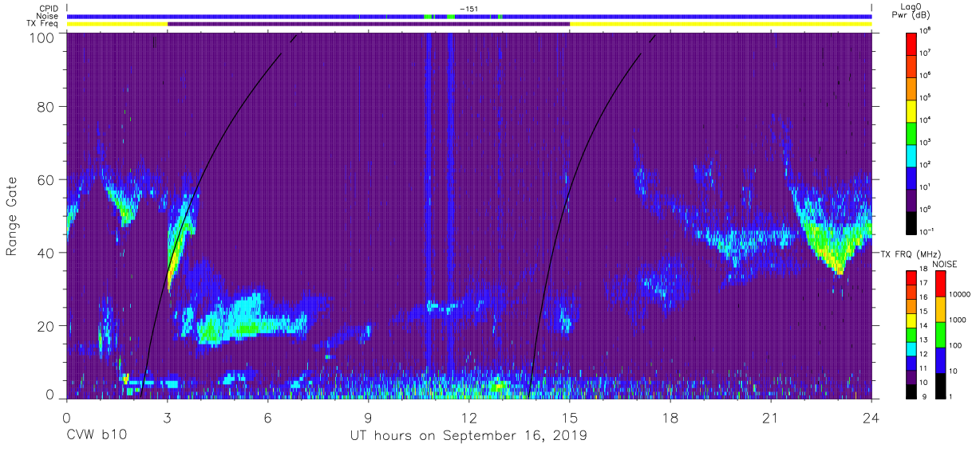This screenshot has width=980, height=452.
Task: Click the 60 tick label on Range Gate axis
Action: click(45, 179)
